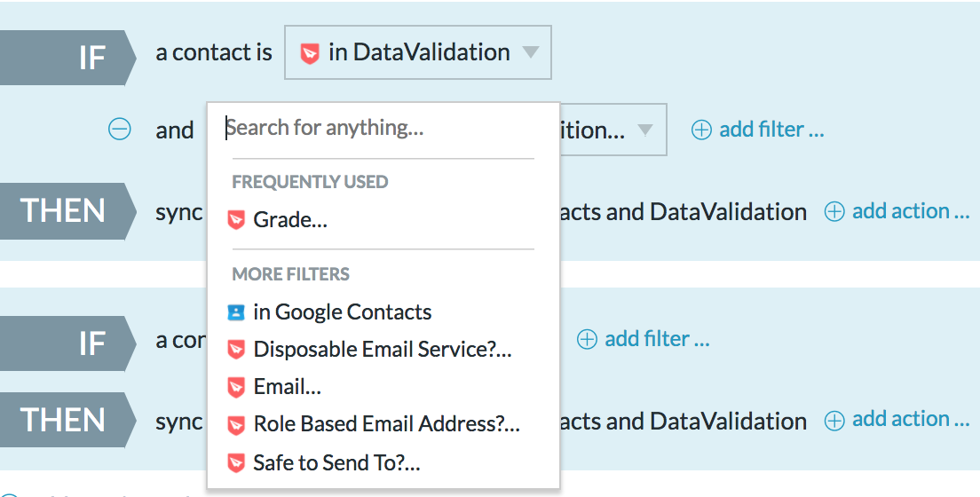This screenshot has width=980, height=497.
Task: Click 'add filter ...' in the first rule
Action: coord(757,130)
